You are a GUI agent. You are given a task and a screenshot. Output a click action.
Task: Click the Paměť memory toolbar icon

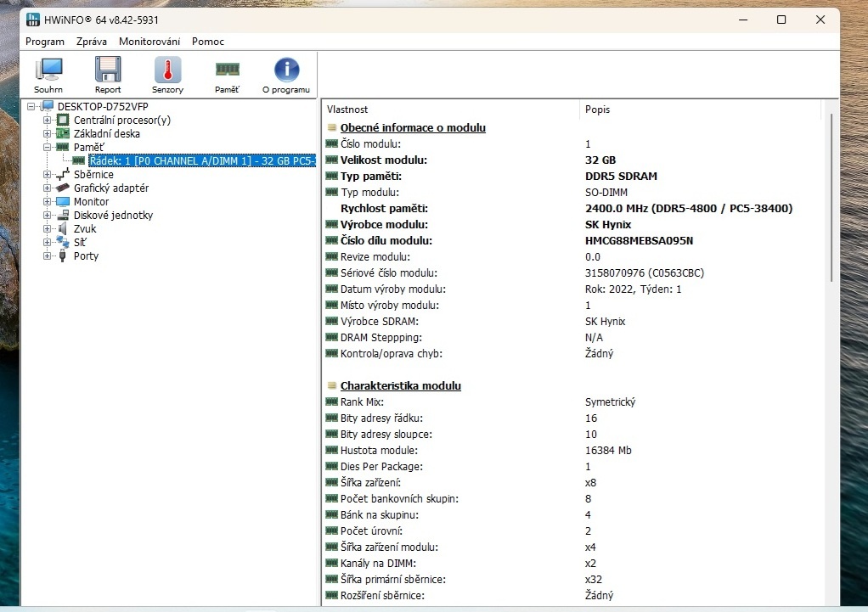(227, 74)
